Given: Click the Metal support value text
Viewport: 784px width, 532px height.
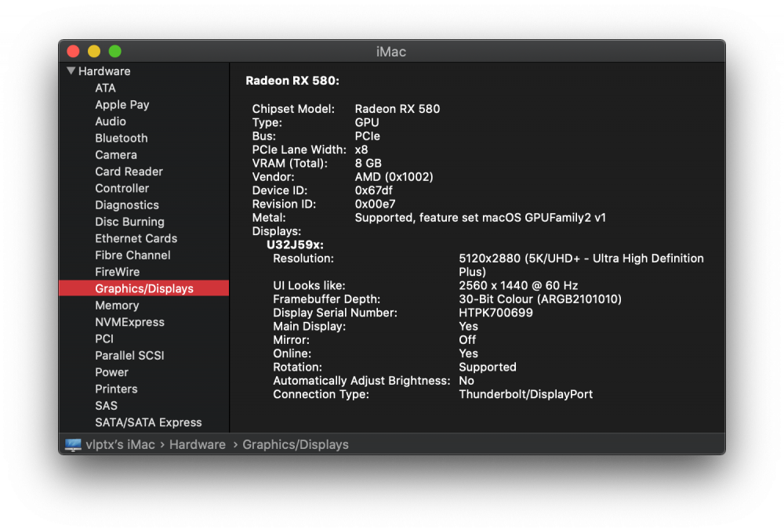Looking at the screenshot, I should tap(480, 218).
